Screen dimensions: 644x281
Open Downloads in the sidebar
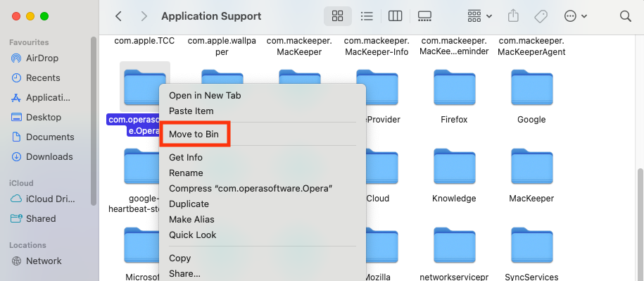point(49,157)
